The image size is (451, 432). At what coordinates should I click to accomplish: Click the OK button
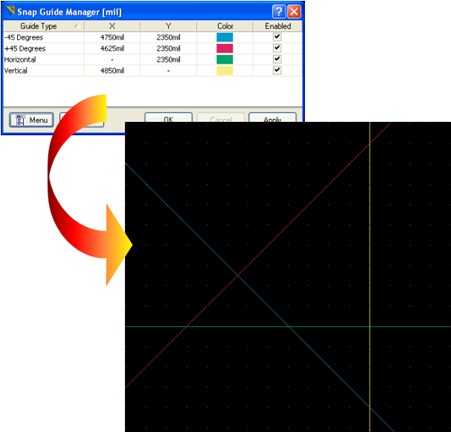click(x=168, y=118)
